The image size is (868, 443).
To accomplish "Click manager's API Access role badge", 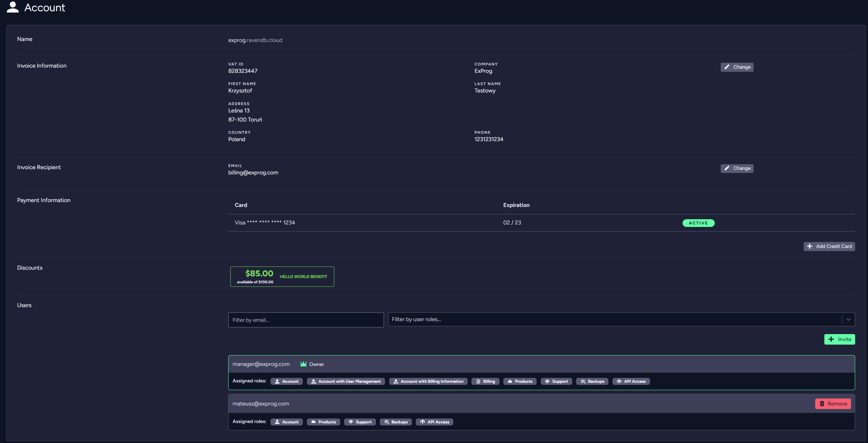I will tap(631, 381).
